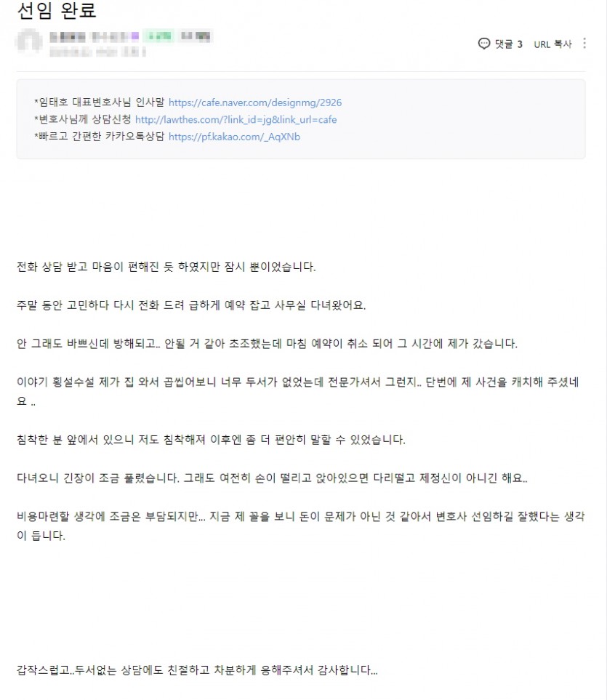
Task: Click the sentence starting 주말 동안 고민하다
Action: [x=191, y=305]
